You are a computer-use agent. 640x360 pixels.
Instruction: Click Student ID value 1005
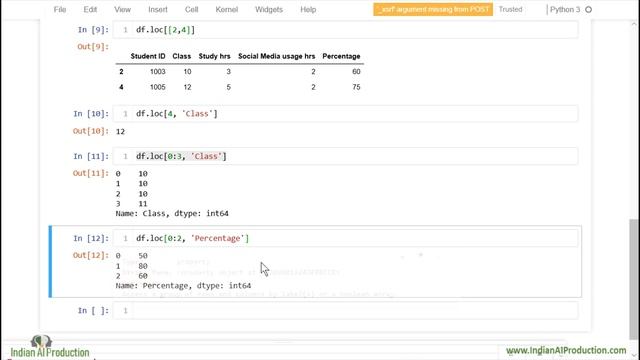tap(158, 87)
